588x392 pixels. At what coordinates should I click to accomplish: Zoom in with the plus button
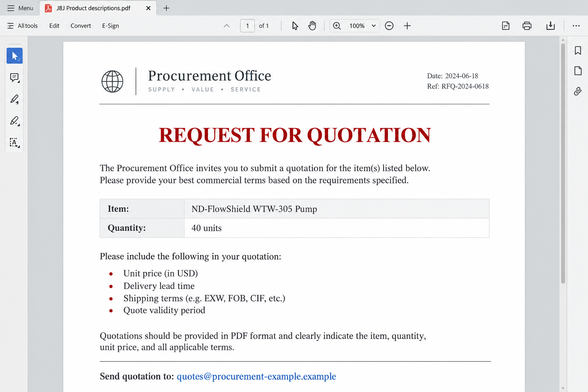point(407,26)
